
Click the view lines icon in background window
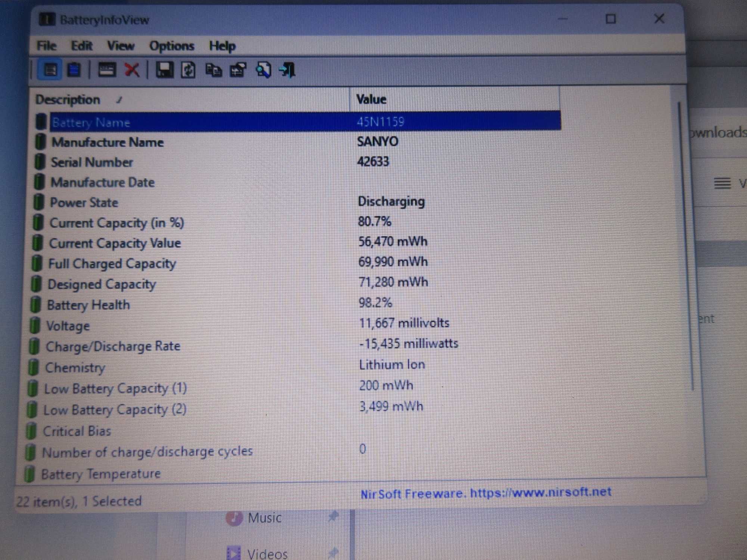click(722, 183)
